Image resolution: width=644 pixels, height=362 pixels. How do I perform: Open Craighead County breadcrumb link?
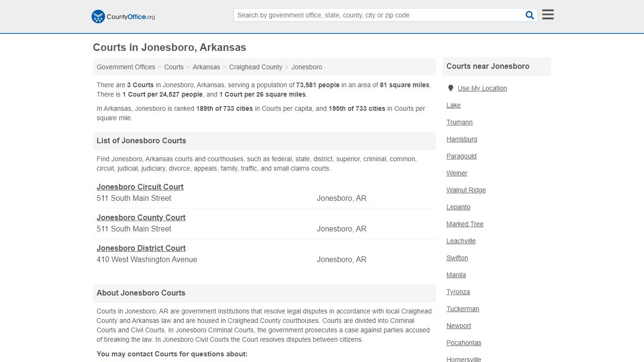[256, 67]
